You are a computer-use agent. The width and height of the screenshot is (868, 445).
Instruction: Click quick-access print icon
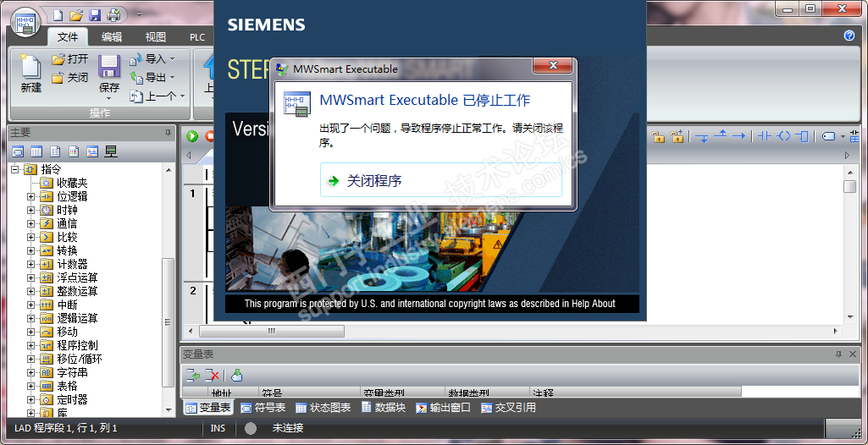[113, 15]
